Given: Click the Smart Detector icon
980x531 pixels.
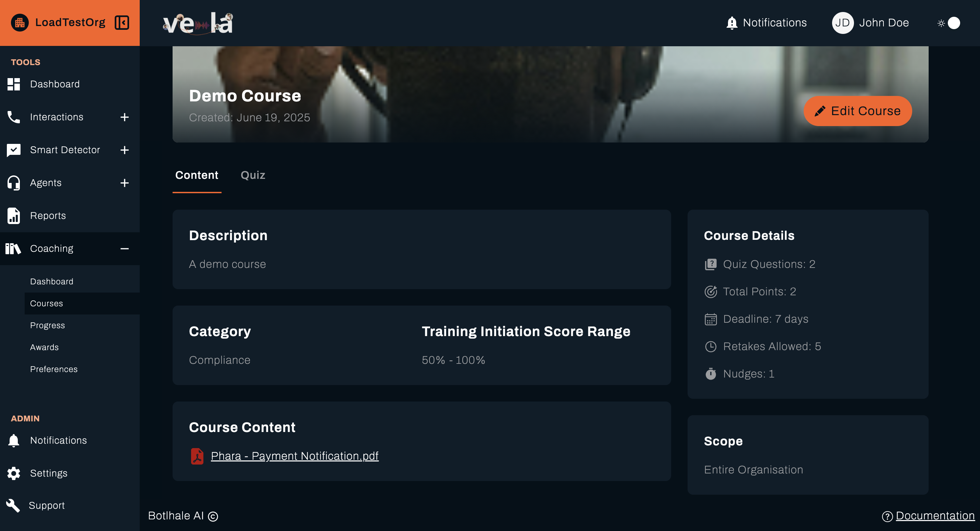Looking at the screenshot, I should 14,150.
